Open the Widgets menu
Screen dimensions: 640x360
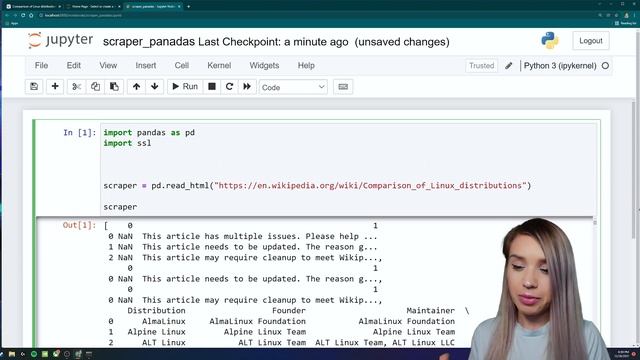(x=264, y=65)
